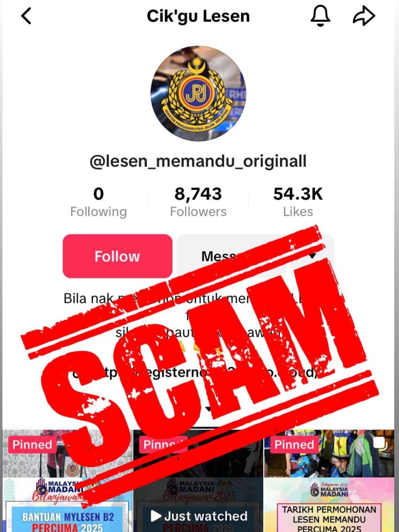
Task: Open Bantuan MyLesen B2 Percuma video
Action: (67, 481)
